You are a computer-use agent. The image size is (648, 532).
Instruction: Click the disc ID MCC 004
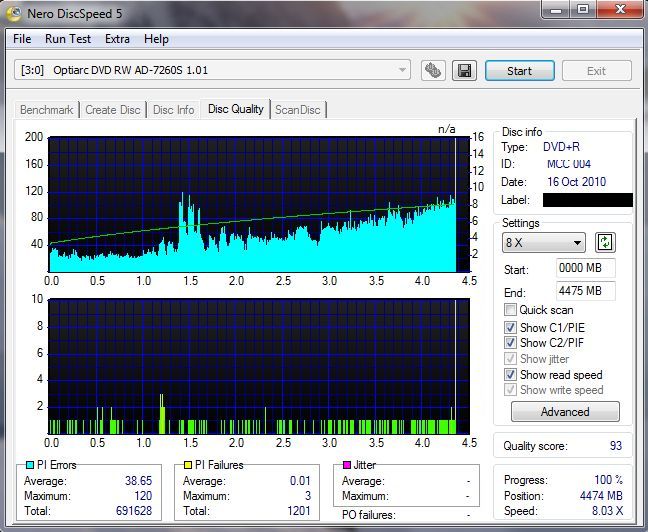[x=569, y=164]
